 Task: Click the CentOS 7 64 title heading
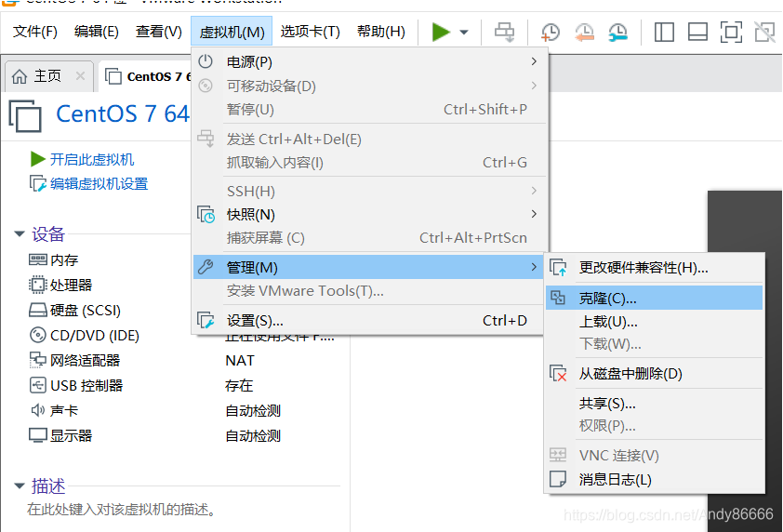tap(123, 113)
